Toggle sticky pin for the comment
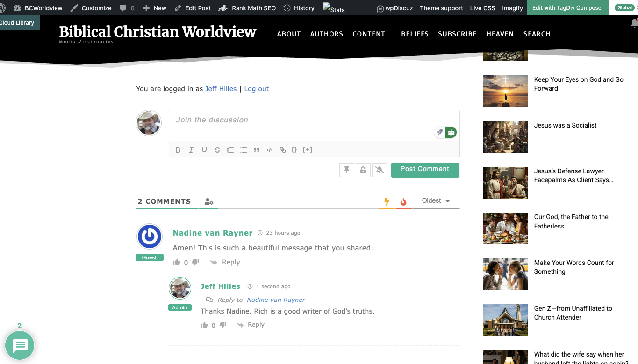 pos(347,170)
